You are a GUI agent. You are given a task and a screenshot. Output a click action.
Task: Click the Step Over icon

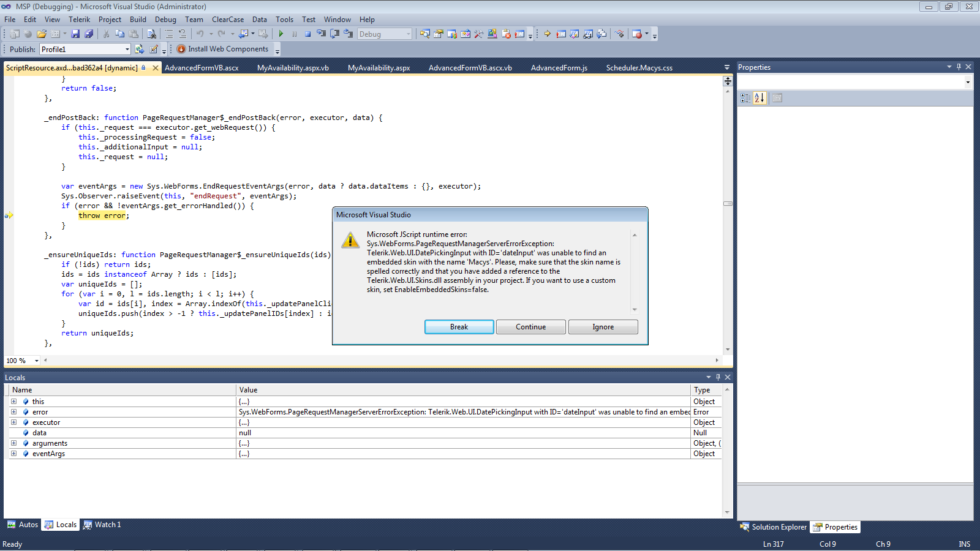(335, 34)
